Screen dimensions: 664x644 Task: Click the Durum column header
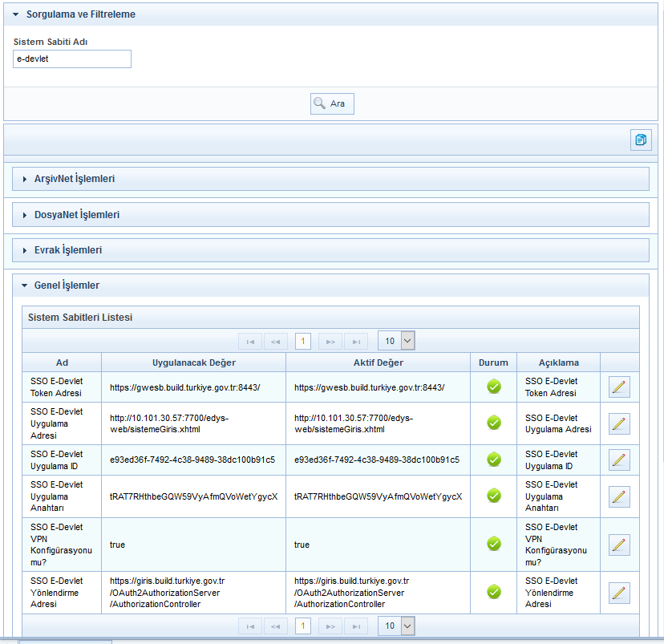(493, 363)
